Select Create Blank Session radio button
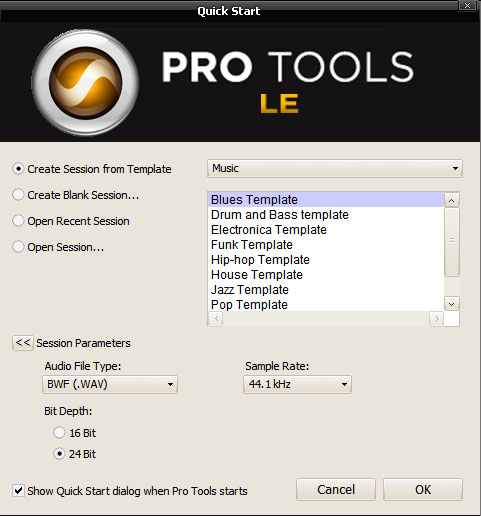This screenshot has width=481, height=516. 18,195
